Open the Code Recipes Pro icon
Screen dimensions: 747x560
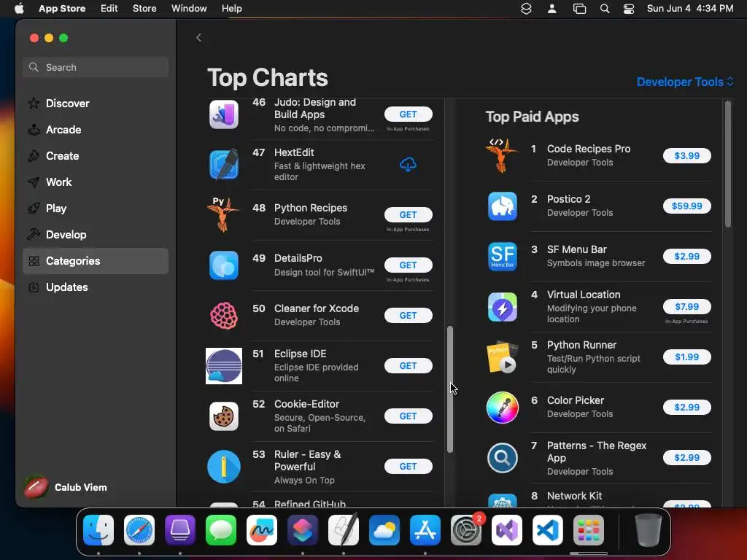point(502,155)
